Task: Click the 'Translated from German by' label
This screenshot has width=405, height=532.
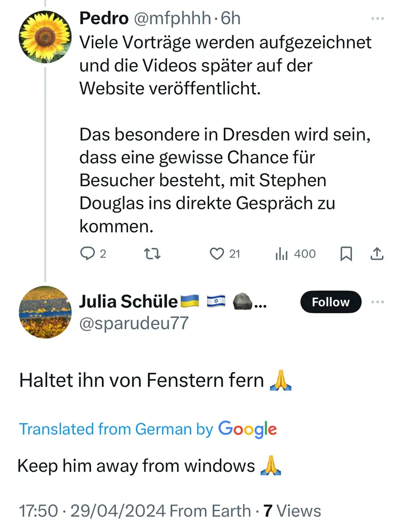Action: click(116, 429)
